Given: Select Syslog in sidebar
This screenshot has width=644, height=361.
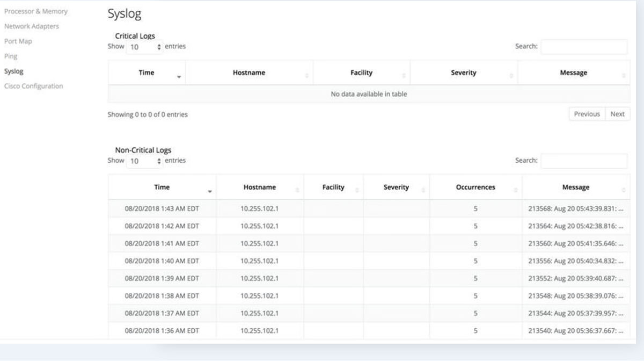Looking at the screenshot, I should click(13, 71).
